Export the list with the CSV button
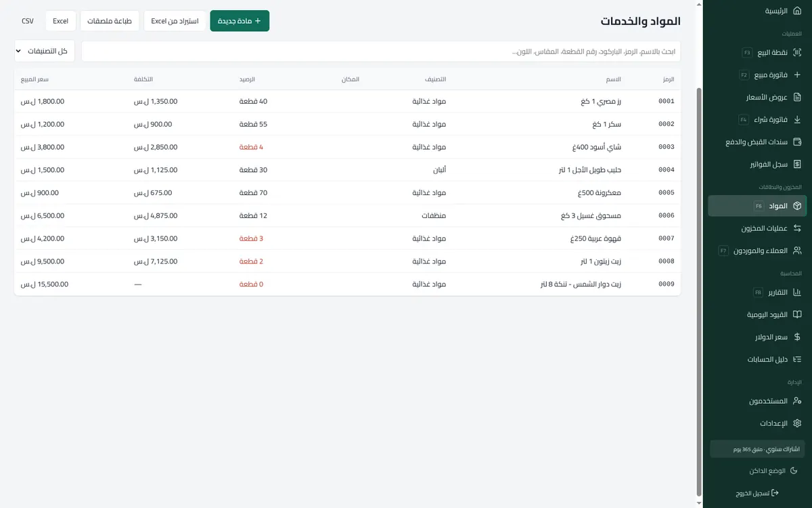812x508 pixels. tap(28, 21)
